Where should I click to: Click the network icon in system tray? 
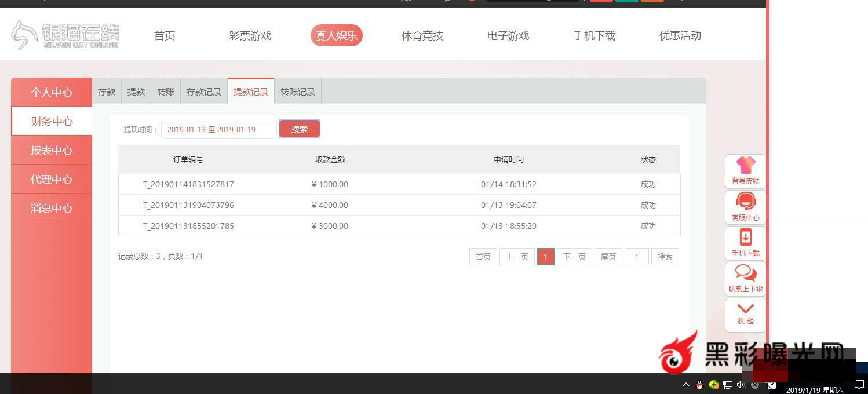coord(728,385)
